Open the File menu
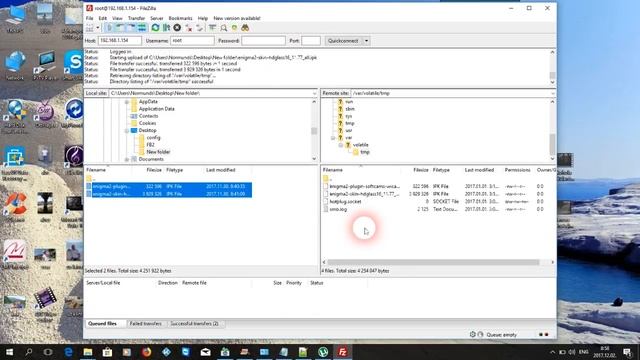 click(x=89, y=18)
